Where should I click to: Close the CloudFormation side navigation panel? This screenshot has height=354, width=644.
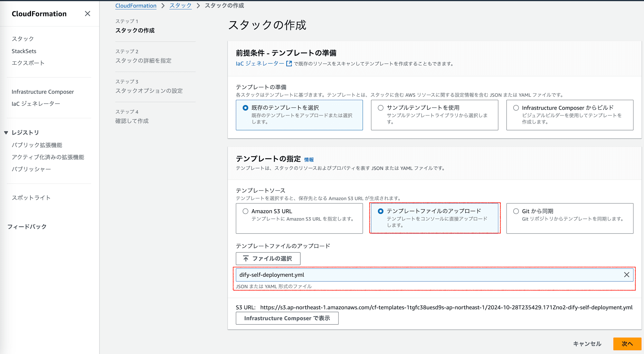pyautogui.click(x=87, y=14)
